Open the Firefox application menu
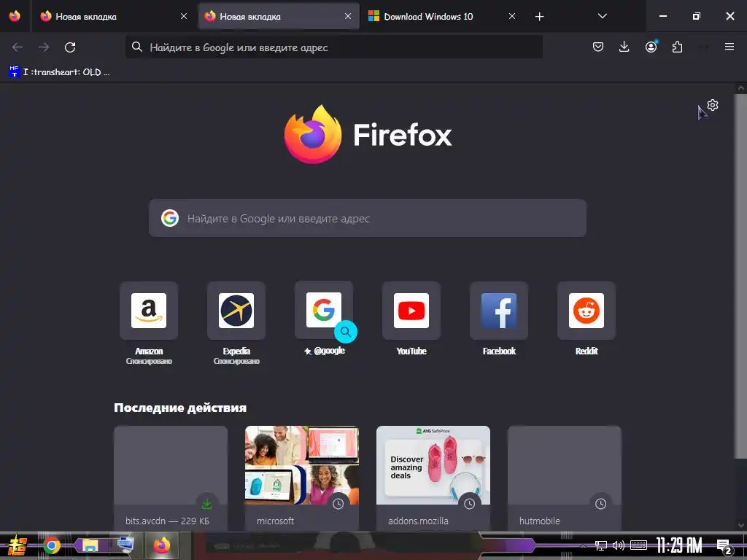This screenshot has width=747, height=560. tap(729, 47)
